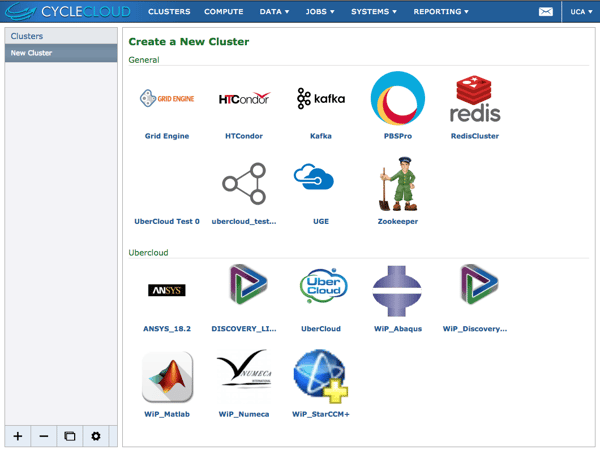
Task: Select the Grid Engine cluster icon
Action: 167,98
